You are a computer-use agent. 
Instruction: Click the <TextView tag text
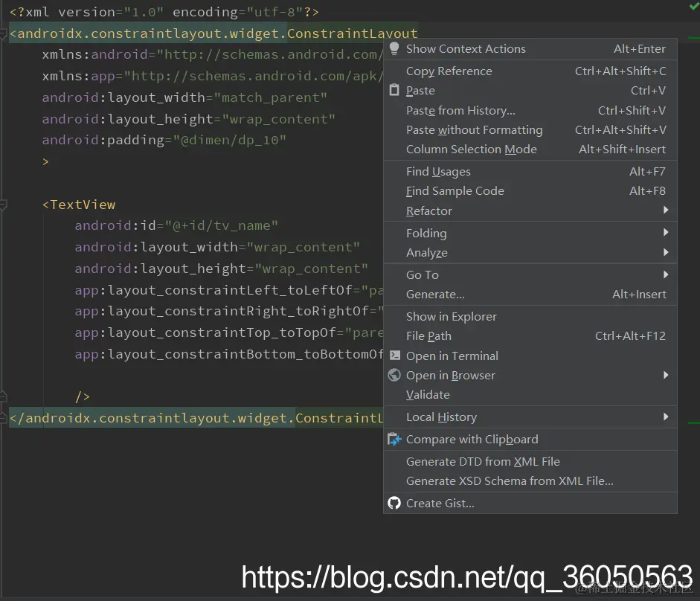point(79,205)
